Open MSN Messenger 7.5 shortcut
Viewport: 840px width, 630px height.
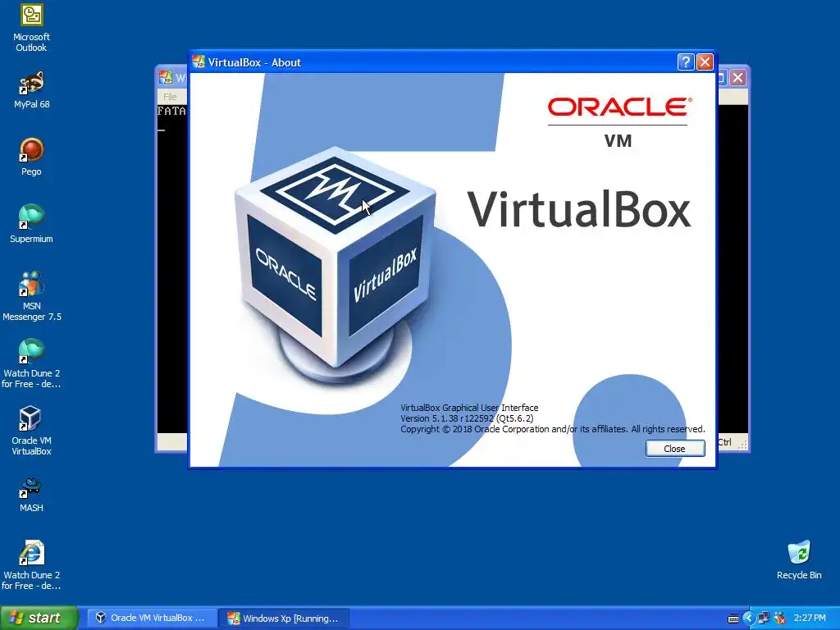coord(31,296)
